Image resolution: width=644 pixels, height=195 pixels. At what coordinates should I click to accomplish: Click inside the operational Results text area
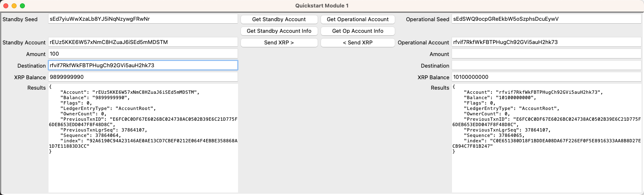(x=546, y=170)
